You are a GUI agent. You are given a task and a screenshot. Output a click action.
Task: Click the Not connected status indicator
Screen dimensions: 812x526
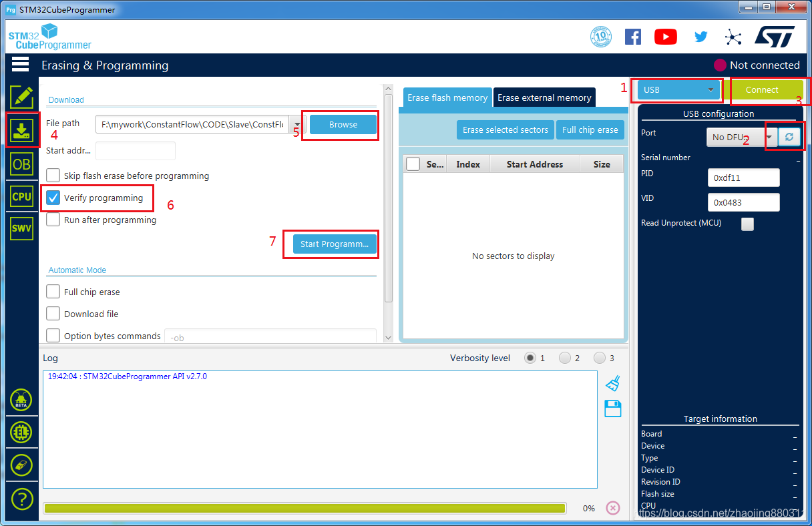coord(757,65)
